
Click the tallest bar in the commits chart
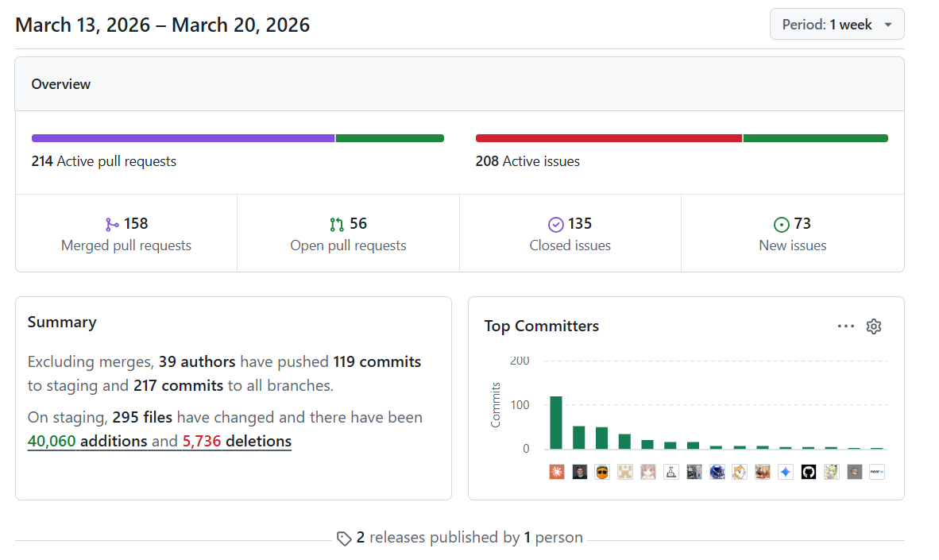[556, 423]
